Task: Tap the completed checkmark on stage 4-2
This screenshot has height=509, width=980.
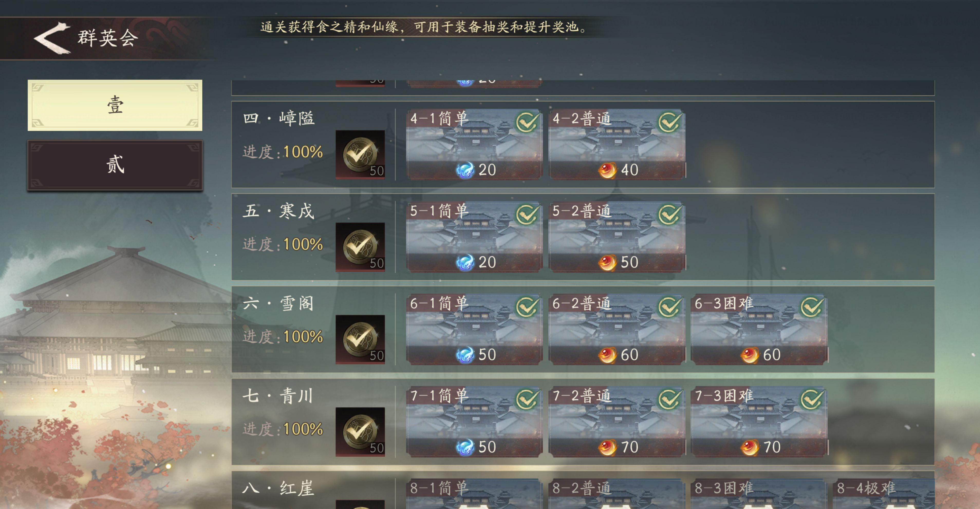Action: (x=670, y=122)
